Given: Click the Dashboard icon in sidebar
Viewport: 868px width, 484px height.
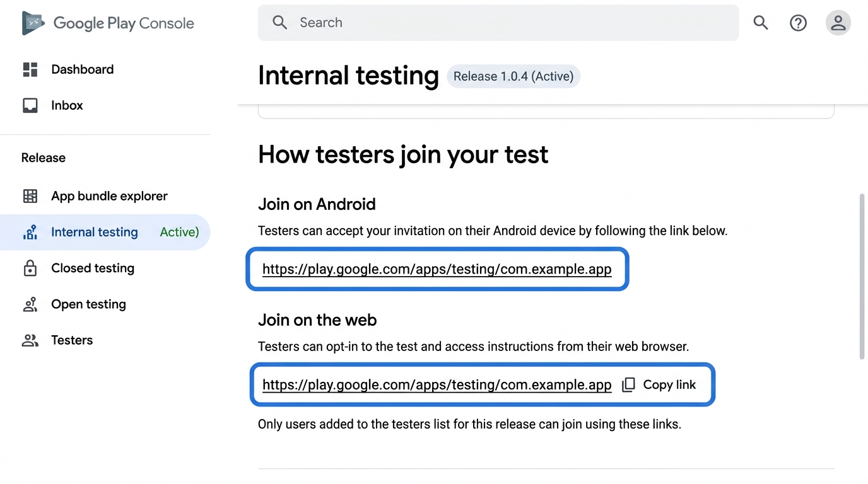Looking at the screenshot, I should [30, 69].
